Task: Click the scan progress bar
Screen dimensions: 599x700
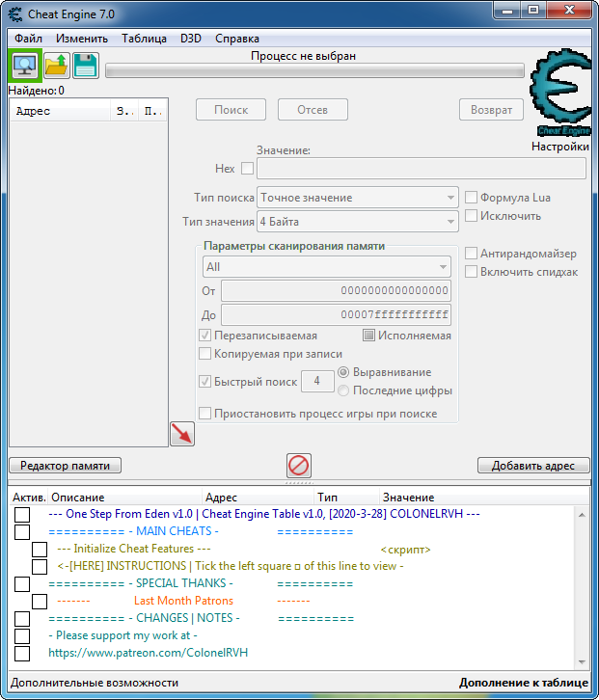Action: (x=314, y=70)
